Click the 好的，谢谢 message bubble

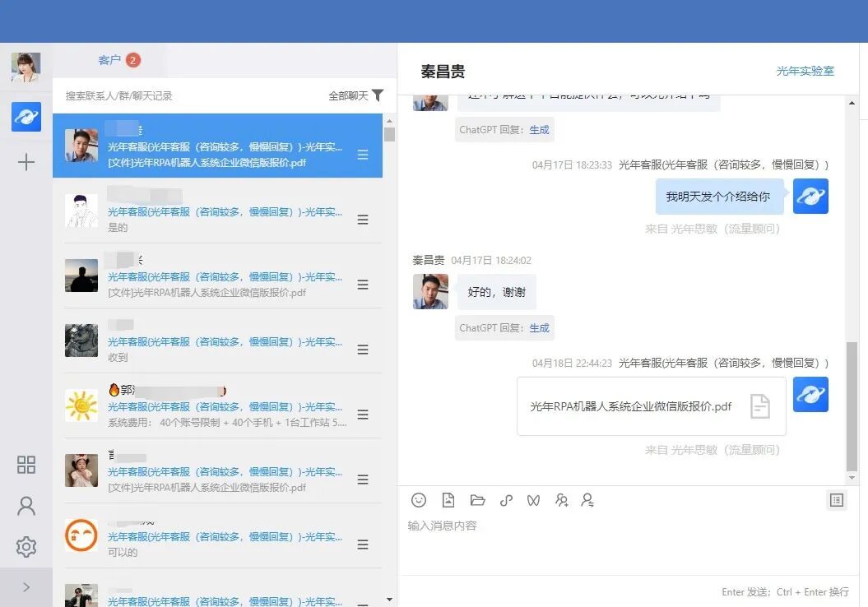pos(497,292)
